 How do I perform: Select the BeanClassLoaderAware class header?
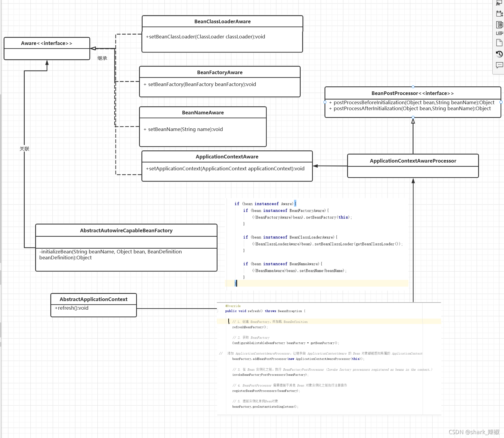[222, 21]
